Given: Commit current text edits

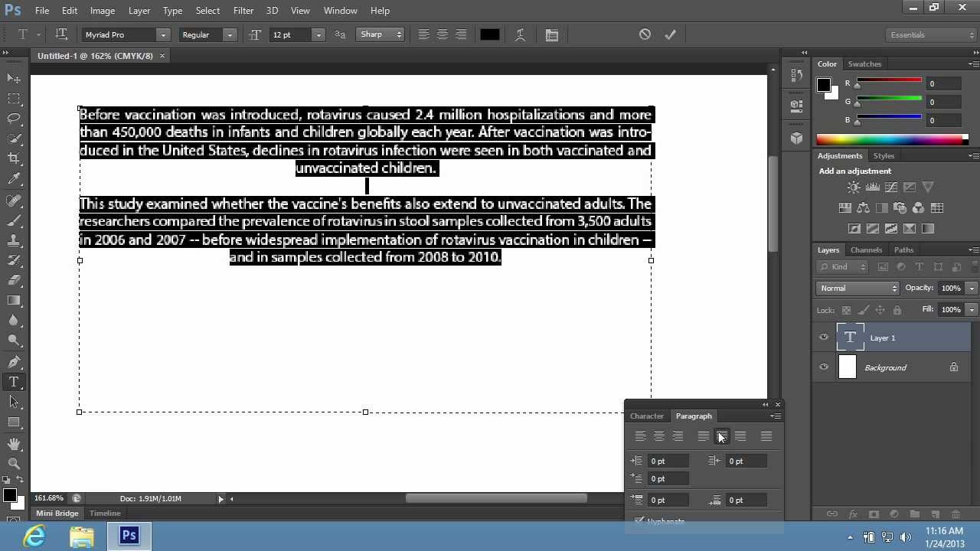Looking at the screenshot, I should point(671,34).
